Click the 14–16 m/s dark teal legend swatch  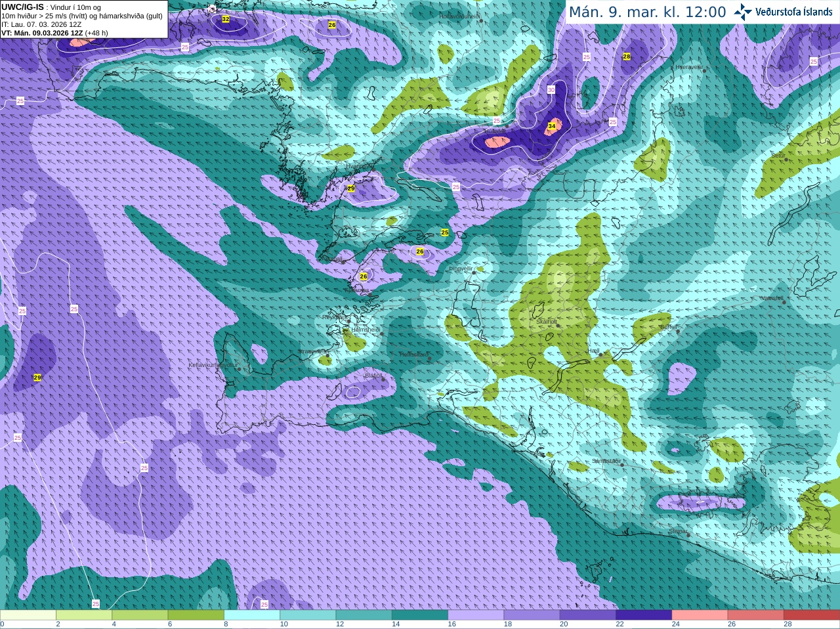coord(420,615)
